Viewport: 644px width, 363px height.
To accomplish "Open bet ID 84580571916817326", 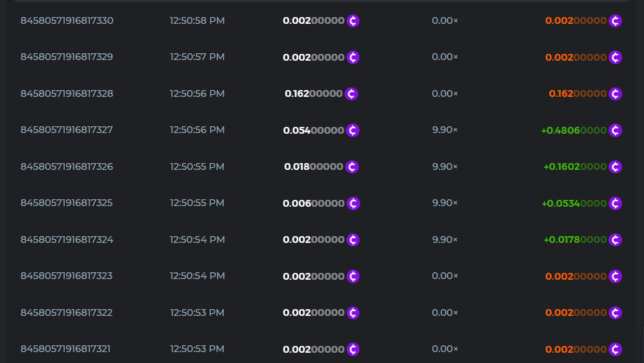I will pyautogui.click(x=67, y=166).
